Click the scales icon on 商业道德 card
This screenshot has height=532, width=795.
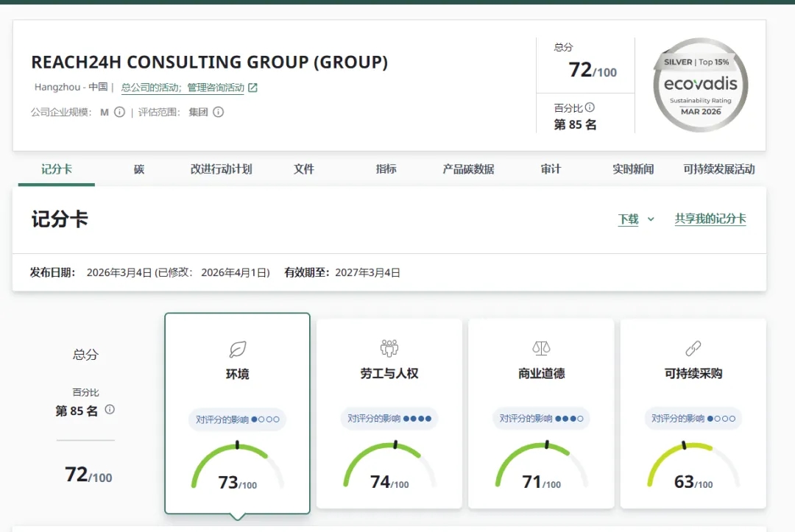(541, 348)
